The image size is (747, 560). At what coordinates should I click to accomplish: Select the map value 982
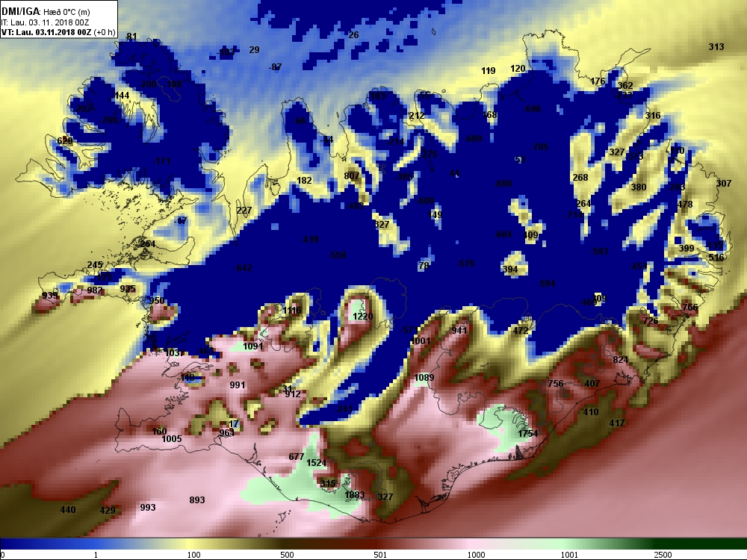(x=94, y=290)
